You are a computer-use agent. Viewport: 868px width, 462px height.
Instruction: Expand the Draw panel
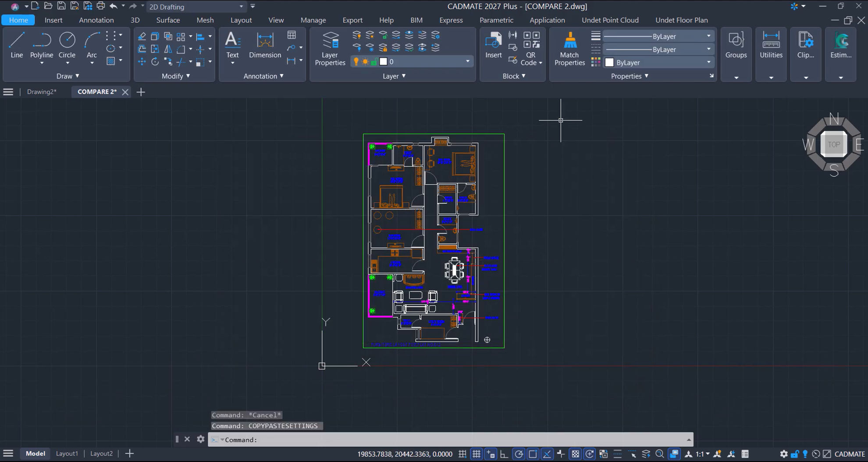[x=68, y=76]
